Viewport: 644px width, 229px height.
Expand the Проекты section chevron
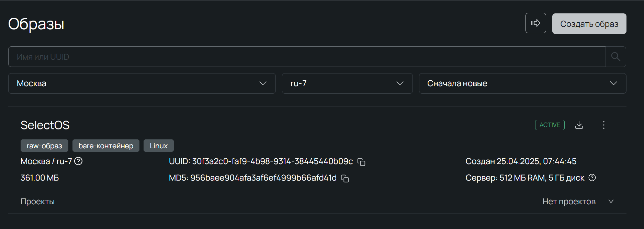(611, 202)
